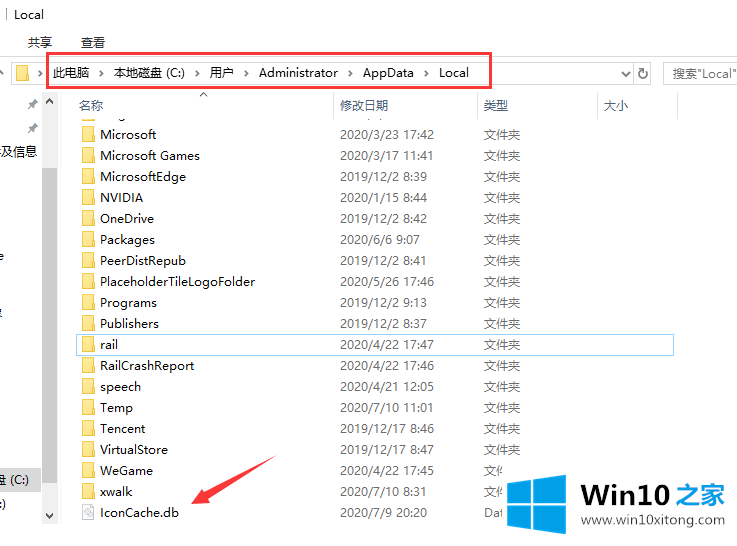Click date 2020/6/6 9:07 of Packages

click(x=380, y=240)
